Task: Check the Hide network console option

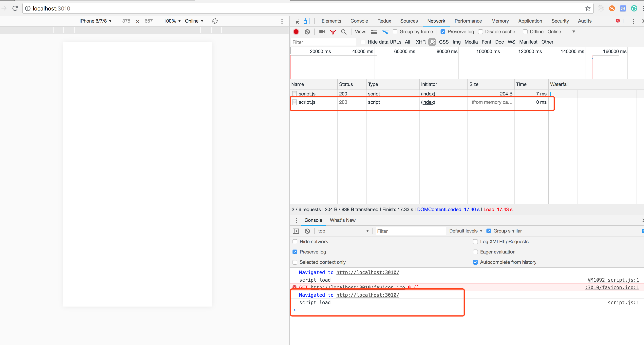Action: click(x=295, y=241)
